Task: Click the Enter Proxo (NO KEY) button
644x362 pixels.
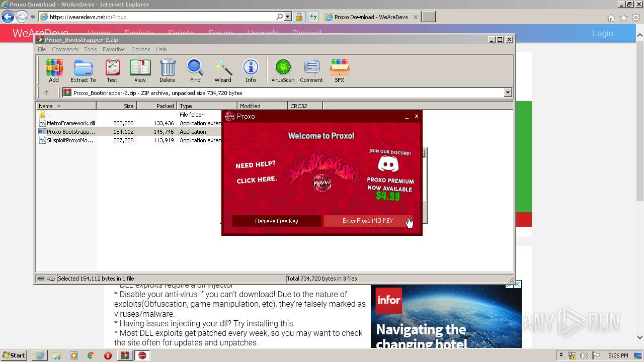Action: tap(368, 221)
